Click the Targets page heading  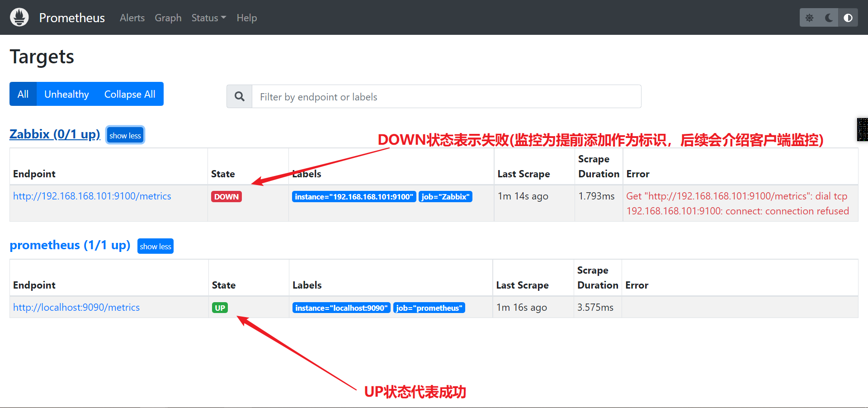tap(42, 57)
